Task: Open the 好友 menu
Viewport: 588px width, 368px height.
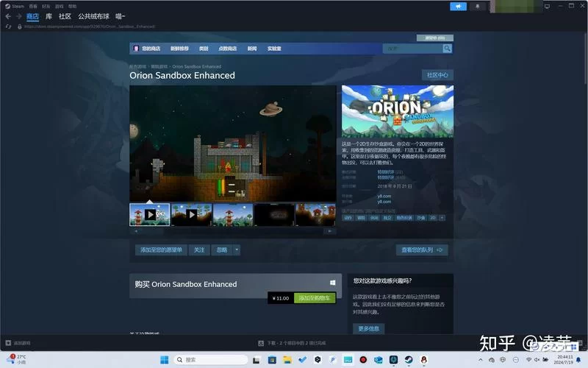Action: [46, 7]
